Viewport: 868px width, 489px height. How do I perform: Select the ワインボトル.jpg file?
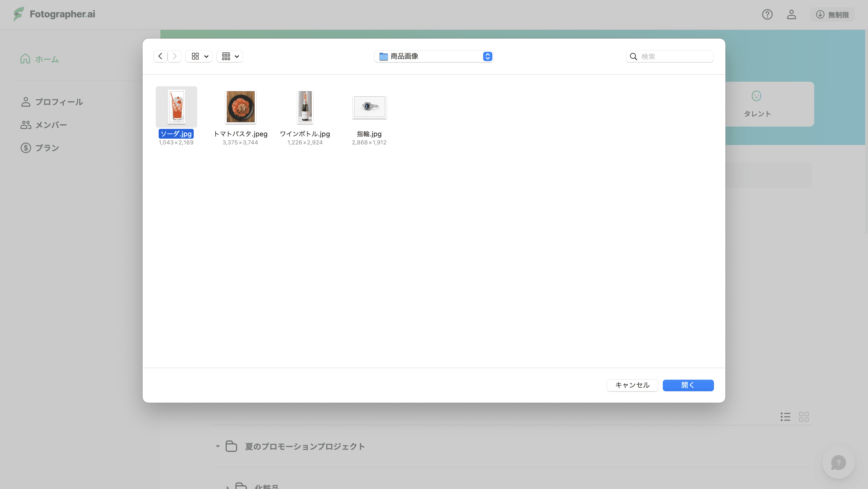(x=305, y=107)
